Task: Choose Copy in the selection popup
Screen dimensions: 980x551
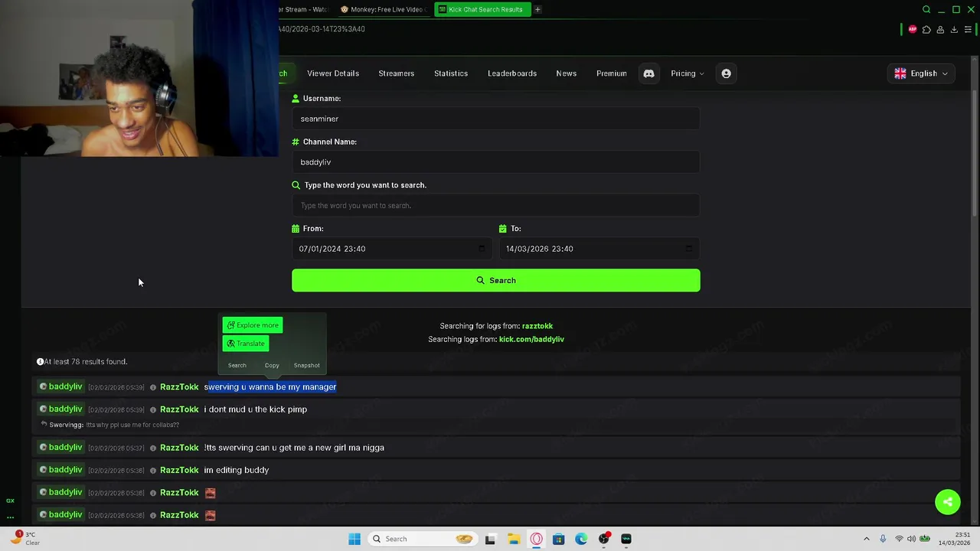Action: pyautogui.click(x=272, y=365)
